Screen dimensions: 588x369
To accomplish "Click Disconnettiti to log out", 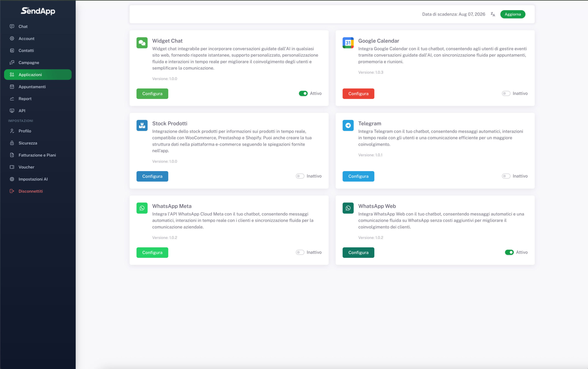I will click(x=38, y=191).
